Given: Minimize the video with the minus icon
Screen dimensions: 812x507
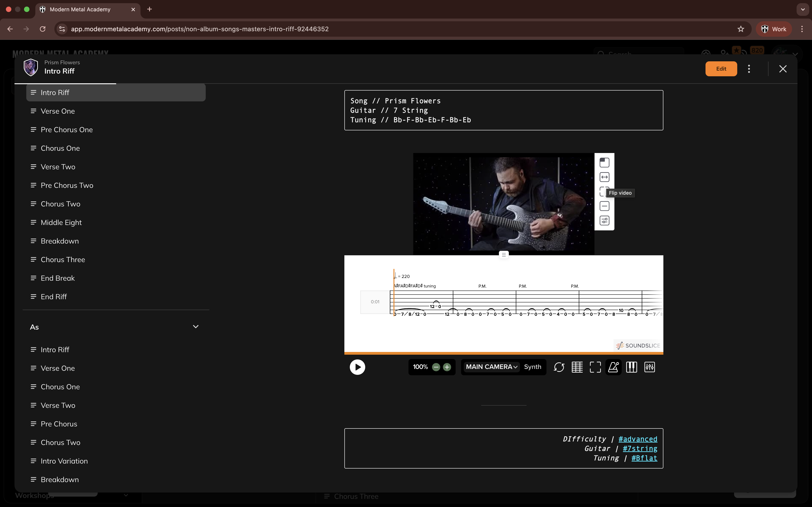Looking at the screenshot, I should pyautogui.click(x=604, y=206).
